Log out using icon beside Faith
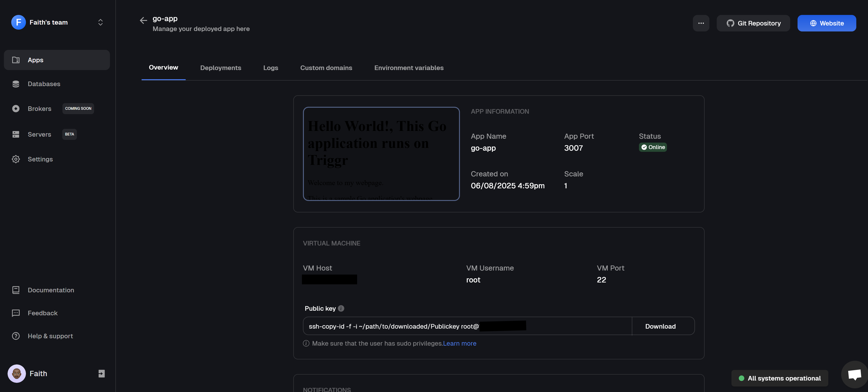The width and height of the screenshot is (868, 392). pos(101,373)
